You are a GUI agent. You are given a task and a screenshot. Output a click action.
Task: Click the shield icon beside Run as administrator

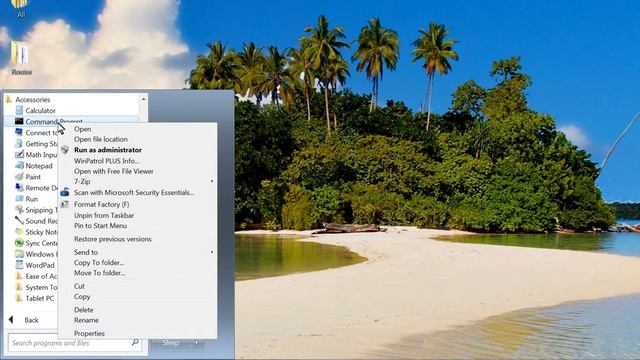(x=65, y=150)
